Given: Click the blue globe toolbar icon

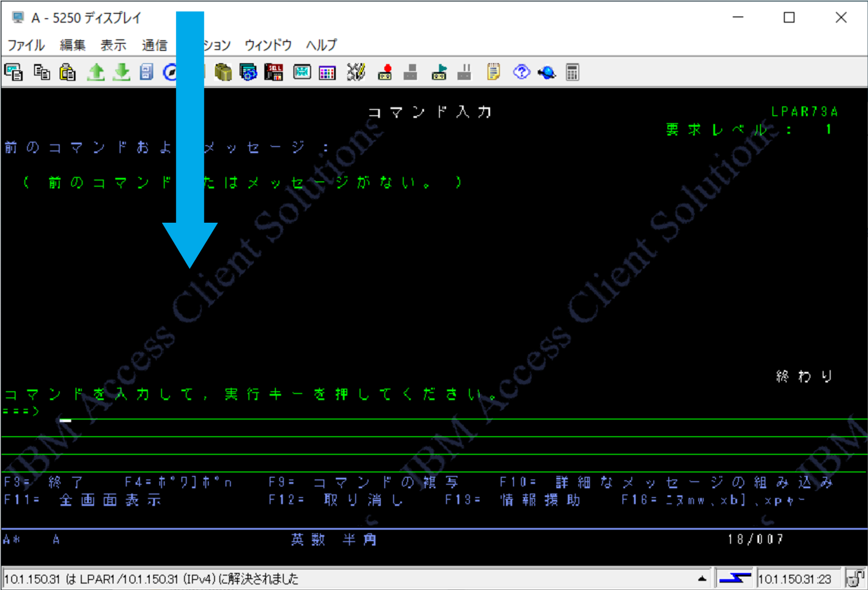Looking at the screenshot, I should tap(547, 72).
